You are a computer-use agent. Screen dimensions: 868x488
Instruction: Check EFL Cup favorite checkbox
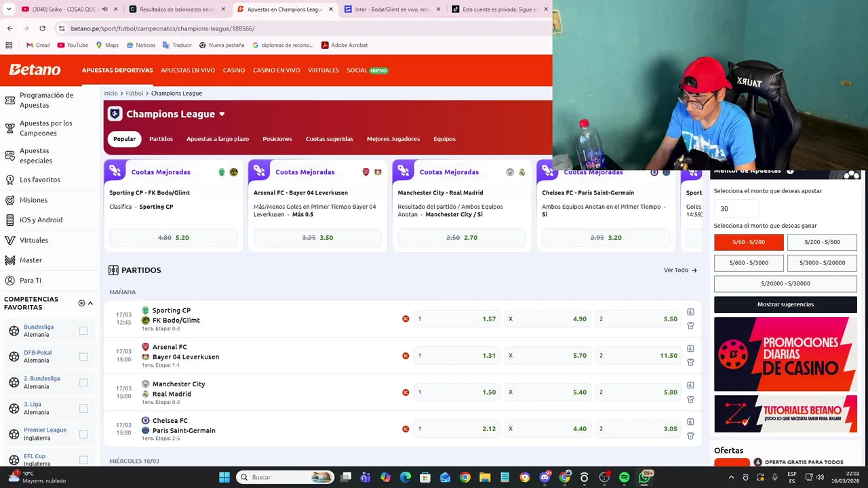(83, 460)
